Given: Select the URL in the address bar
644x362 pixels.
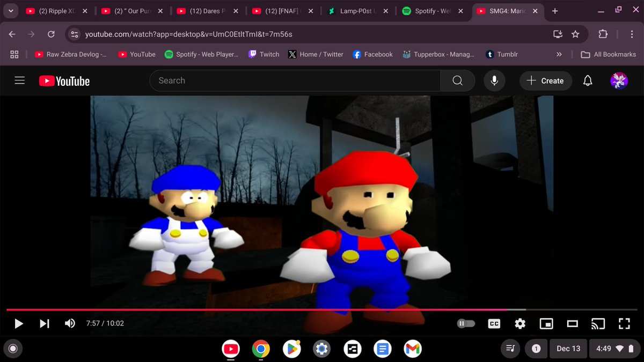Looking at the screenshot, I should tap(189, 34).
